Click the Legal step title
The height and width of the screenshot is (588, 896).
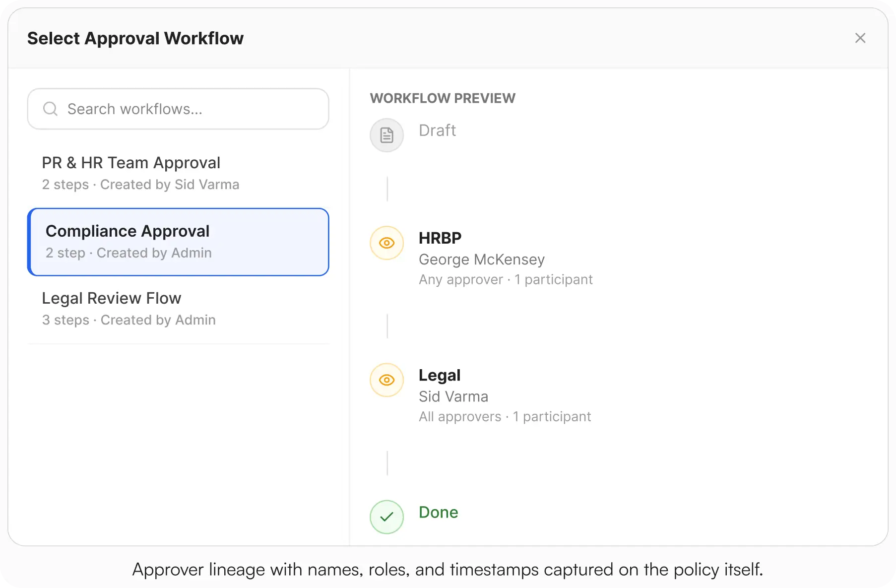coord(440,376)
